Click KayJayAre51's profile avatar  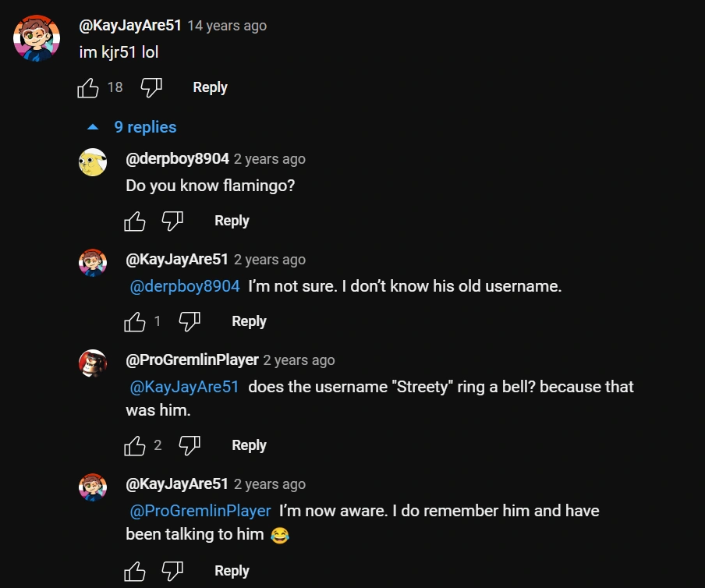tap(36, 35)
